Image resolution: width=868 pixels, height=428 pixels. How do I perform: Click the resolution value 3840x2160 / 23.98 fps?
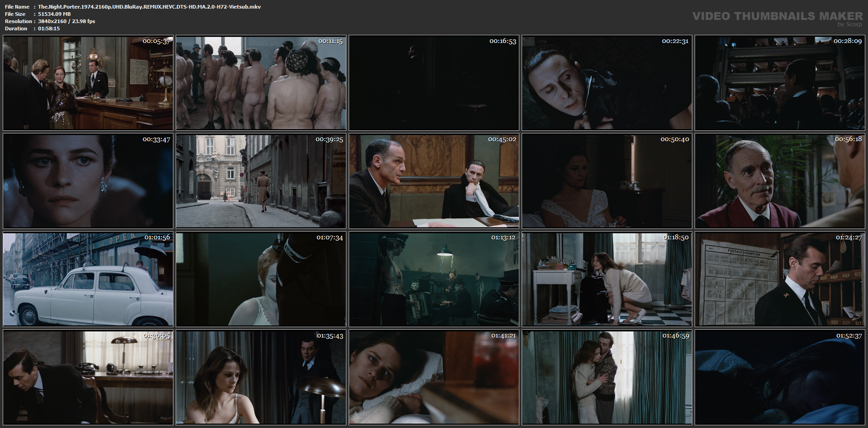click(x=67, y=21)
